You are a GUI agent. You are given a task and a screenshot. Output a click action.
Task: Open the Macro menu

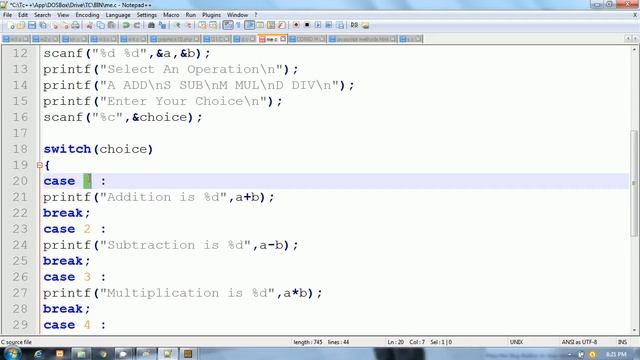pyautogui.click(x=171, y=15)
